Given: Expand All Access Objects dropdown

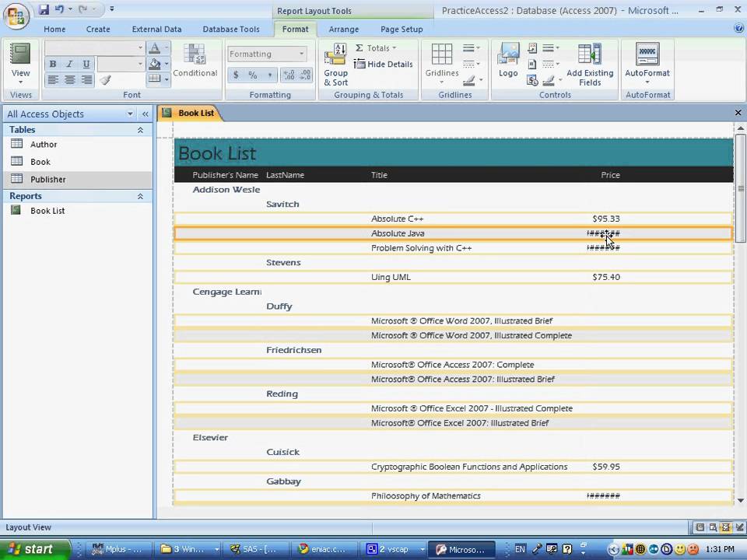Looking at the screenshot, I should (130, 114).
